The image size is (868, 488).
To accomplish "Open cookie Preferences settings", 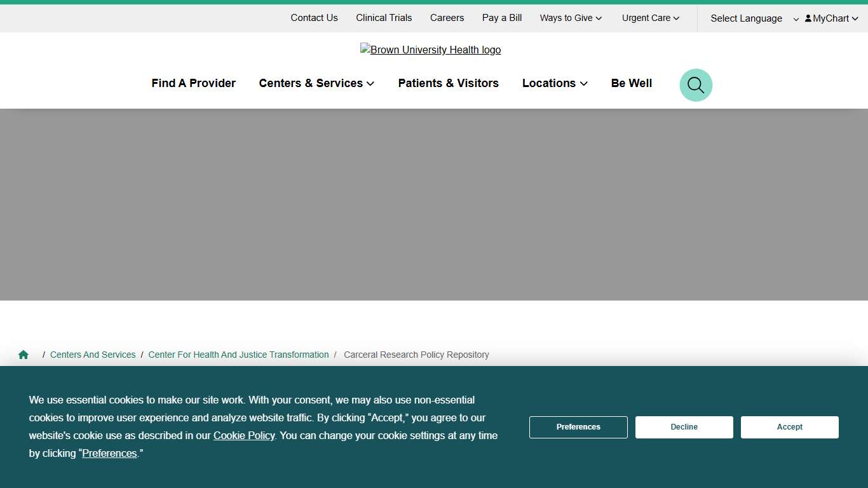I will pos(578,427).
